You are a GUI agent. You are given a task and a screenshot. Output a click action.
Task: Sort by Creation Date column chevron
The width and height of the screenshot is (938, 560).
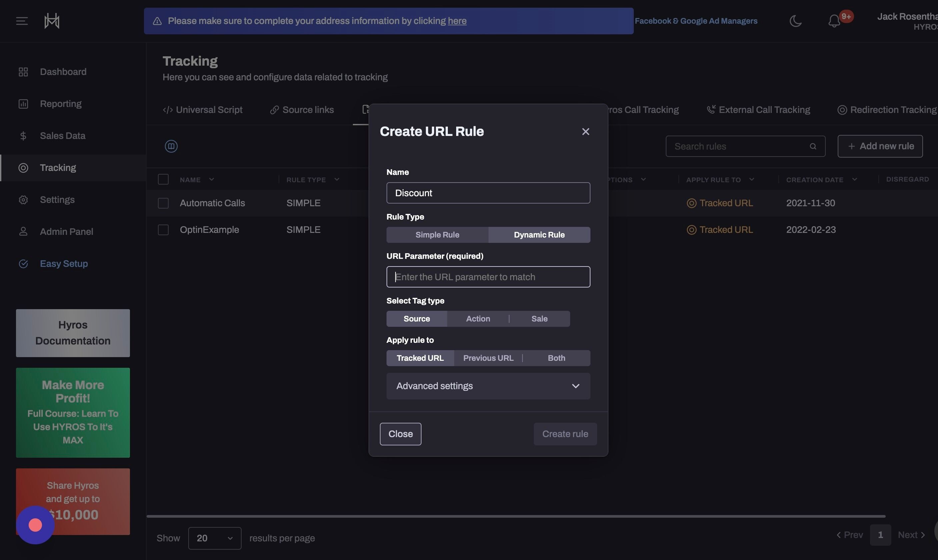click(855, 180)
